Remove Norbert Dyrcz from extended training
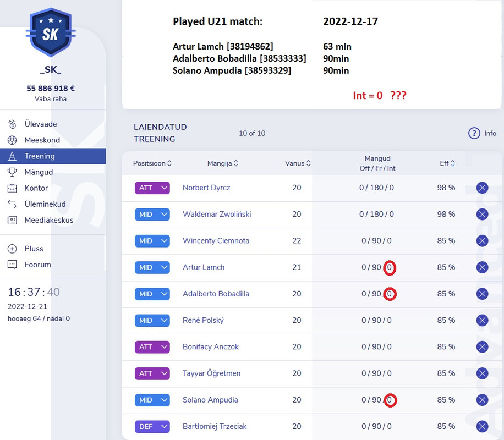 click(482, 188)
